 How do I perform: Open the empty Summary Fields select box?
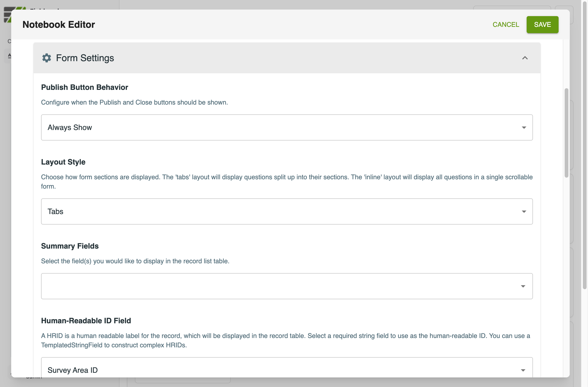pyautogui.click(x=287, y=286)
